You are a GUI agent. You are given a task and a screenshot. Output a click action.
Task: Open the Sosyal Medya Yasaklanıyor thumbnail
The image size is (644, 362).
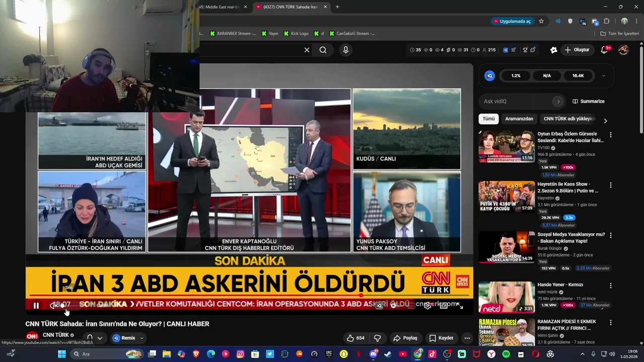(507, 247)
